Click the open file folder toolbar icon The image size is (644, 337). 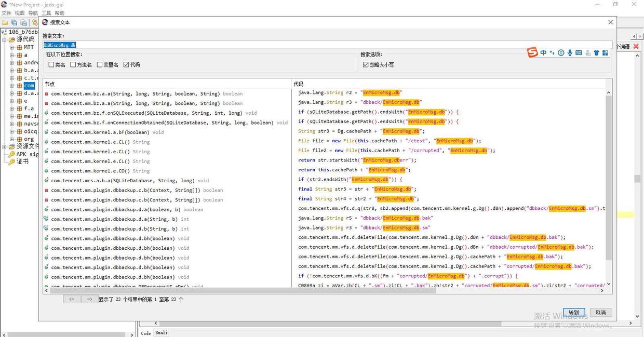(5, 23)
